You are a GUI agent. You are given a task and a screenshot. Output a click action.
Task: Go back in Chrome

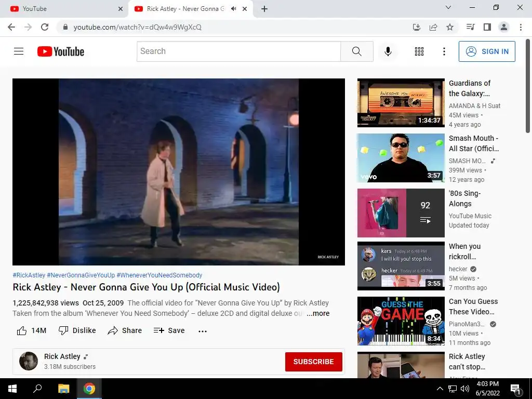tap(11, 27)
